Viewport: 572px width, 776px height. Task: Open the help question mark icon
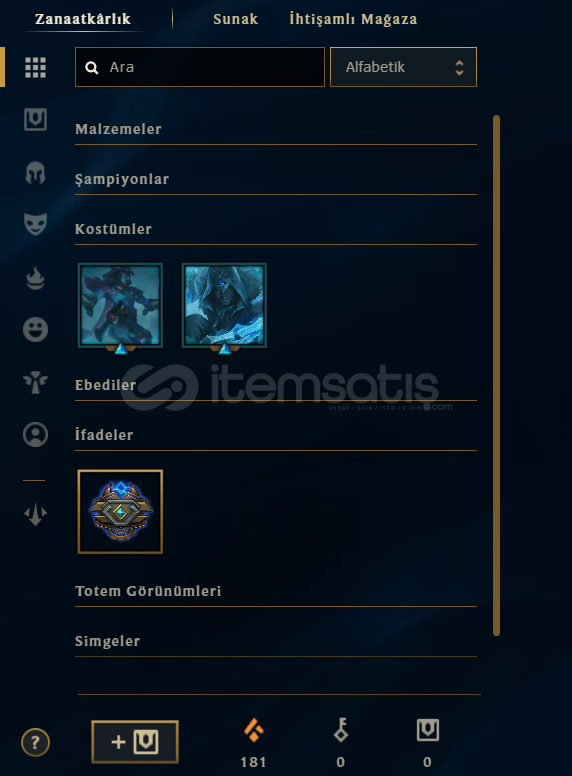point(35,742)
